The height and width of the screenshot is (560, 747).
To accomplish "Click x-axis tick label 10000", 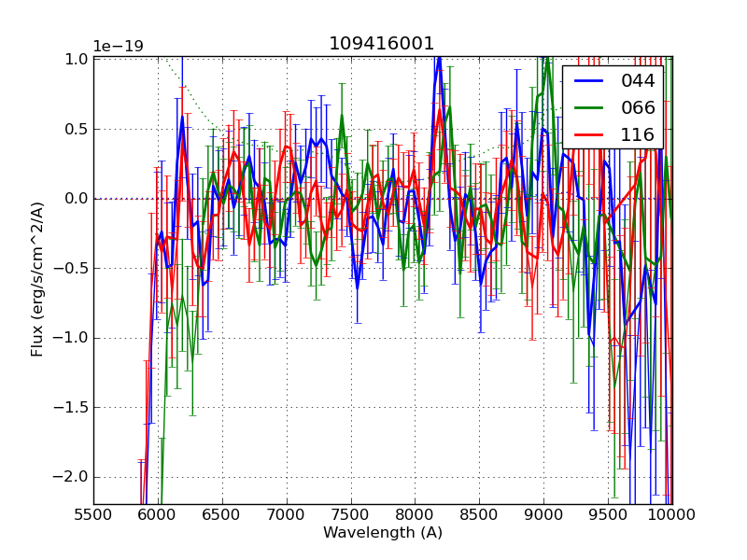I will point(672,513).
